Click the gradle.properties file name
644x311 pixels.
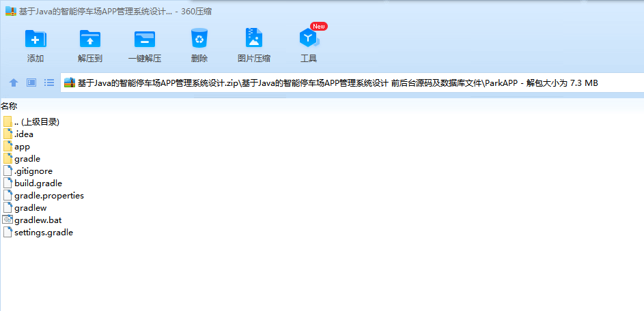click(x=49, y=196)
